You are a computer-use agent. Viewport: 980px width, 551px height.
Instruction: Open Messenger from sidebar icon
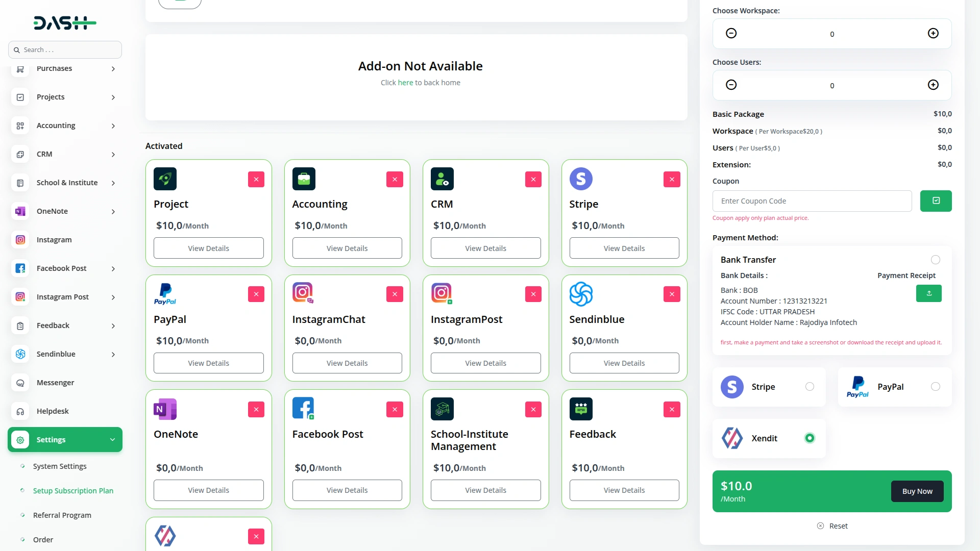point(20,383)
